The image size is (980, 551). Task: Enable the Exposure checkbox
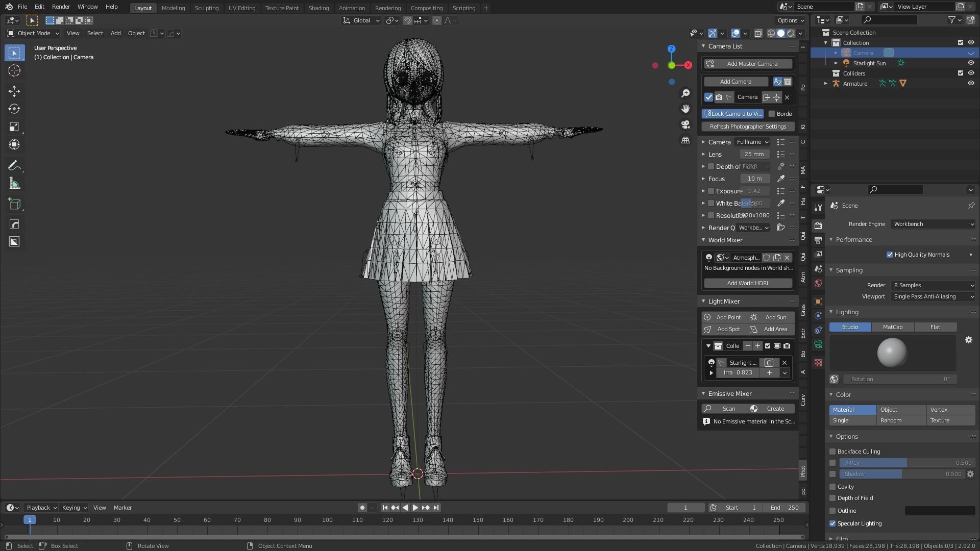[x=711, y=191]
